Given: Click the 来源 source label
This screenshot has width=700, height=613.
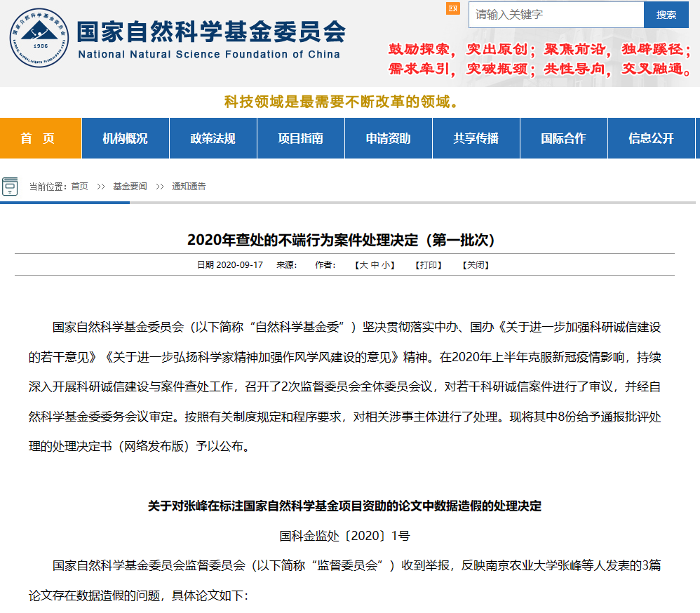Looking at the screenshot, I should (287, 265).
